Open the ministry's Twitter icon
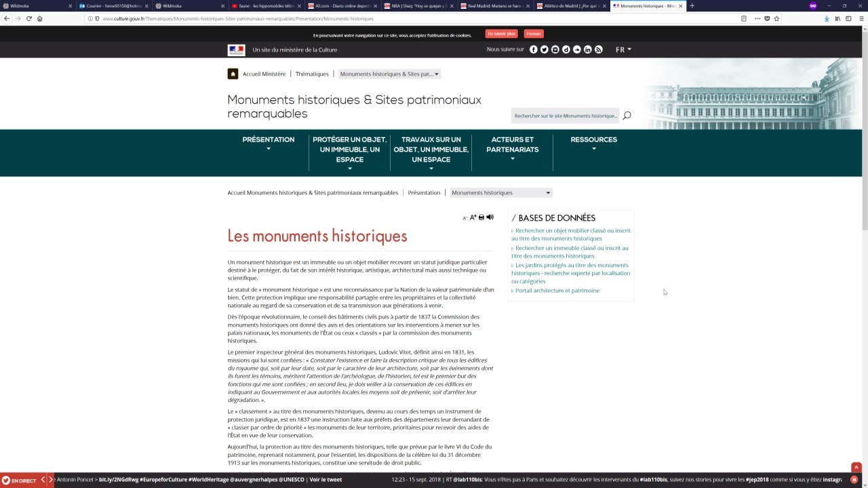Image resolution: width=868 pixels, height=488 pixels. point(545,49)
